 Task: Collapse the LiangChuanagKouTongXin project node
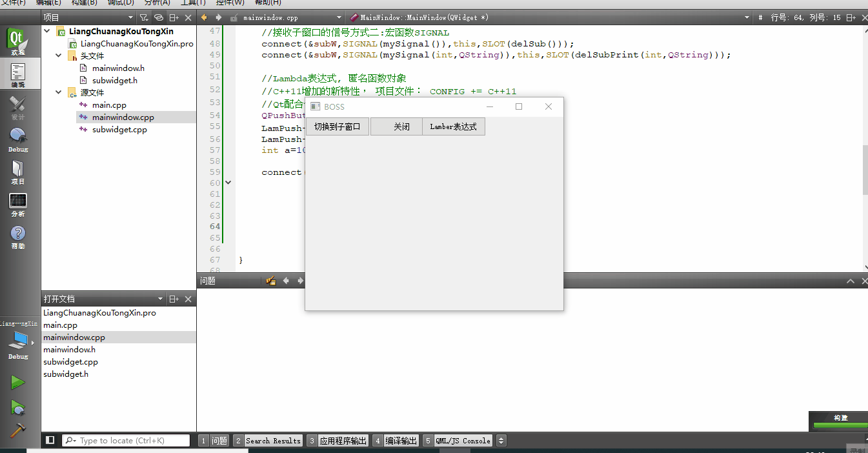point(47,31)
